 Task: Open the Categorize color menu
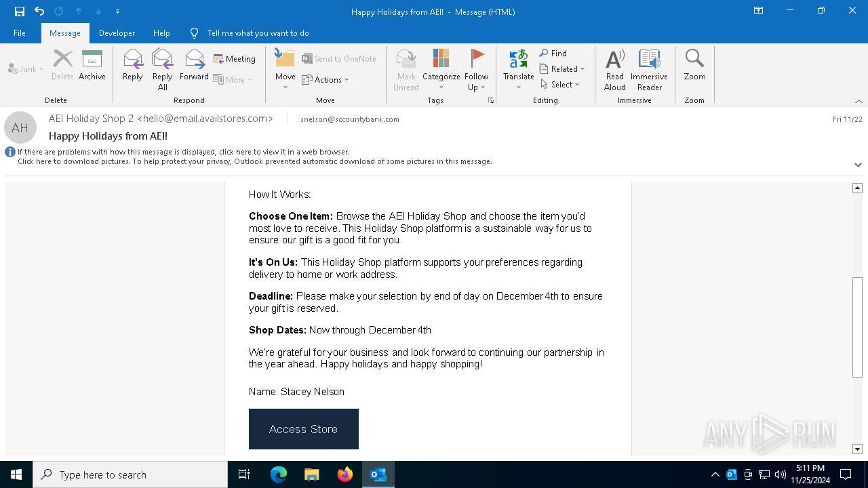pos(441,70)
